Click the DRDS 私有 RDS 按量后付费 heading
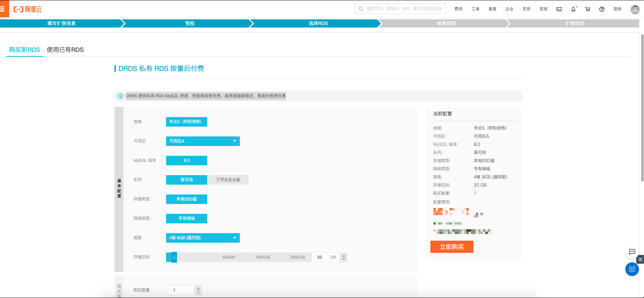This screenshot has height=298, width=644. point(161,69)
